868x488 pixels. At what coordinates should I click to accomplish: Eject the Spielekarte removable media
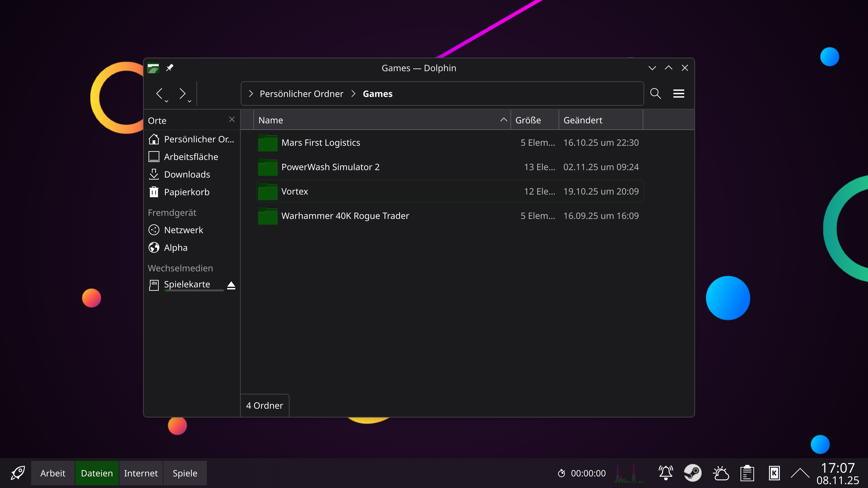231,285
